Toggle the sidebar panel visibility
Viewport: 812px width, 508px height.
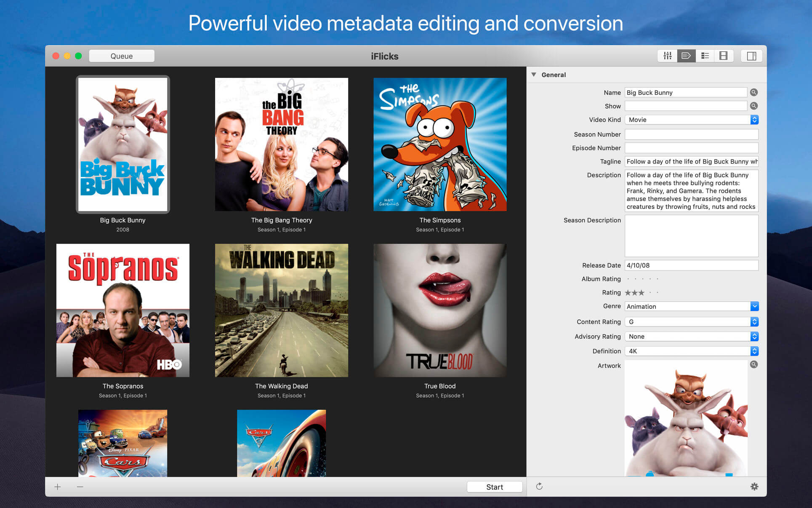751,56
